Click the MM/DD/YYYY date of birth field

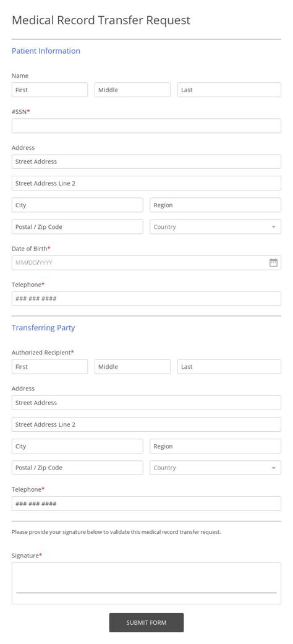[x=146, y=262]
